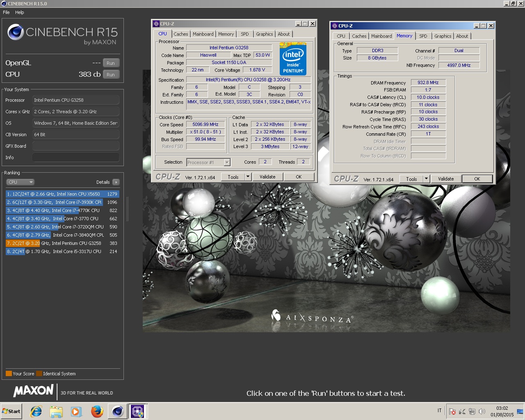Click the Show Desktop tray corner icon
Image resolution: width=525 pixels, height=420 pixels.
pyautogui.click(x=520, y=411)
